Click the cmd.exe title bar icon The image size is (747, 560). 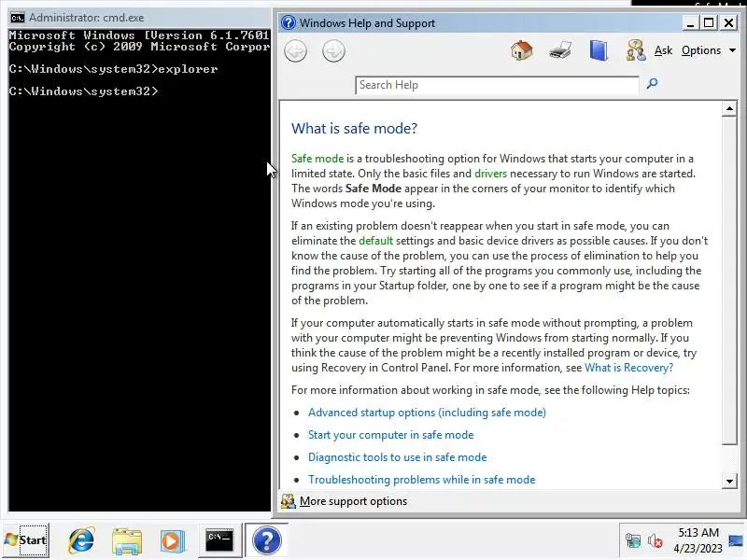[18, 18]
